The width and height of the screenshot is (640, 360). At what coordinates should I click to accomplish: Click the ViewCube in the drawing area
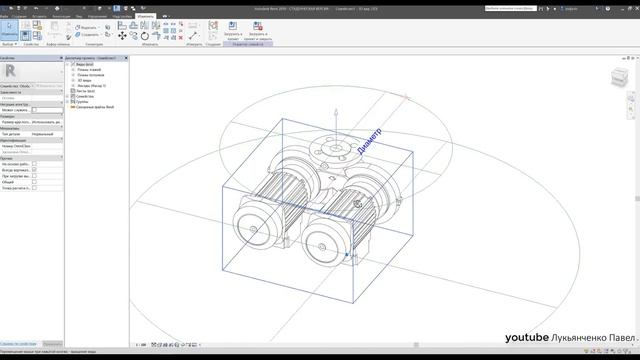619,77
